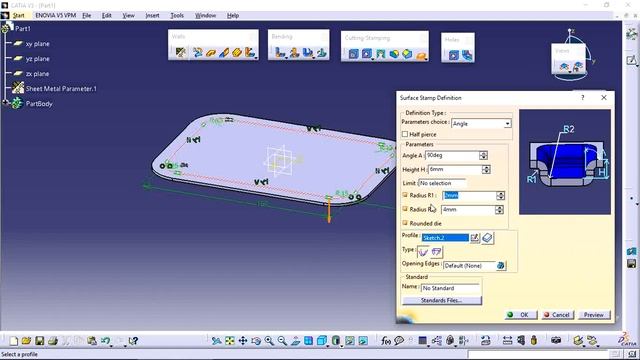Click the Angle A spinner arrows
The width and height of the screenshot is (640, 360).
(483, 156)
